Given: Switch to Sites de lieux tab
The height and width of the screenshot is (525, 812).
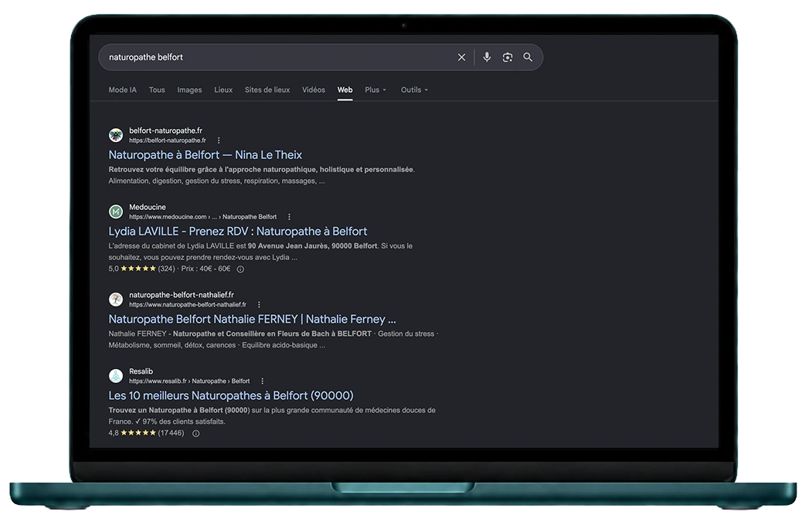Looking at the screenshot, I should point(267,90).
